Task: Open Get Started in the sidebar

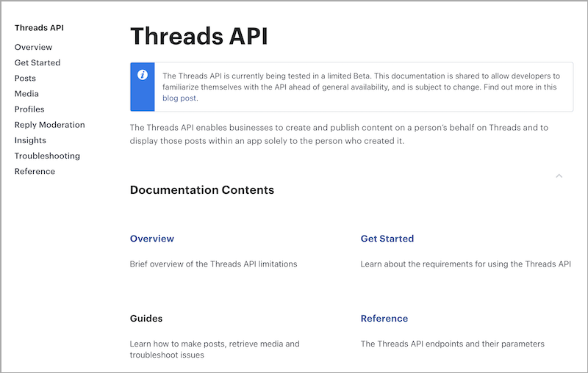Action: pyautogui.click(x=37, y=62)
